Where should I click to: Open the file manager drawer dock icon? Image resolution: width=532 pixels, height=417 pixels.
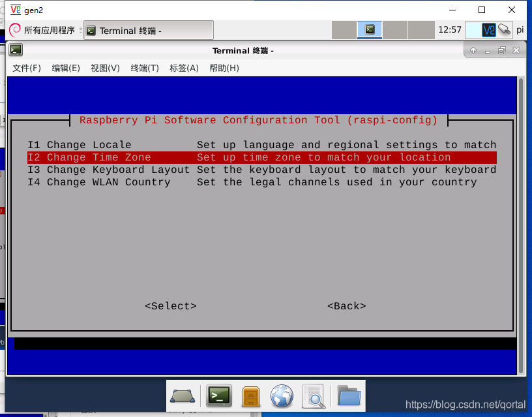coord(251,396)
